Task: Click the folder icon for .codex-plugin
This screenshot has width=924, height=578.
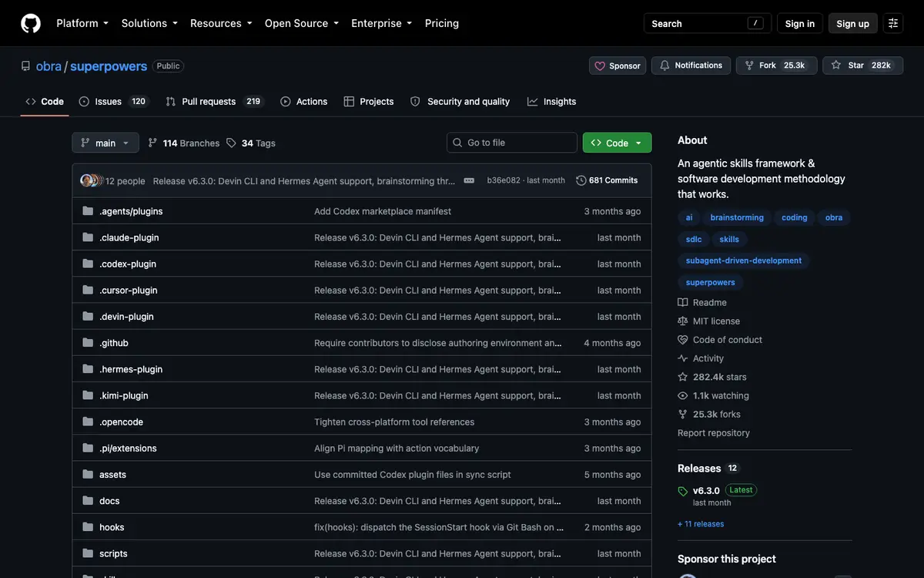Action: [x=88, y=264]
